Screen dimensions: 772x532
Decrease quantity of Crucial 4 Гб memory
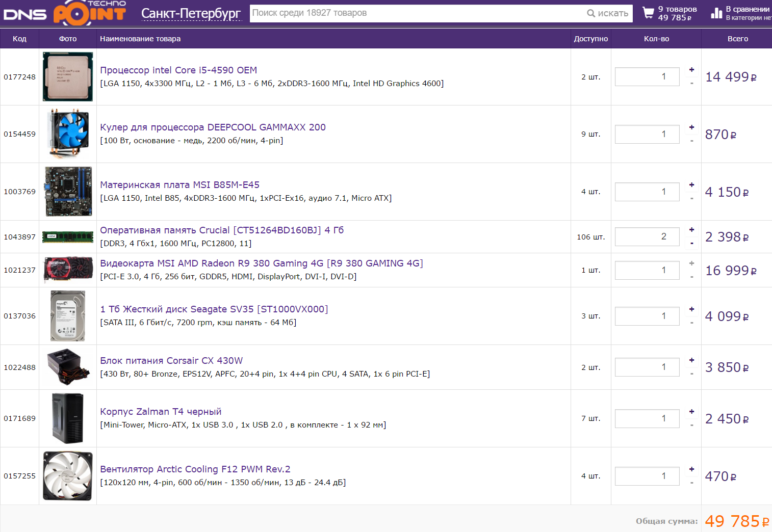tap(691, 244)
